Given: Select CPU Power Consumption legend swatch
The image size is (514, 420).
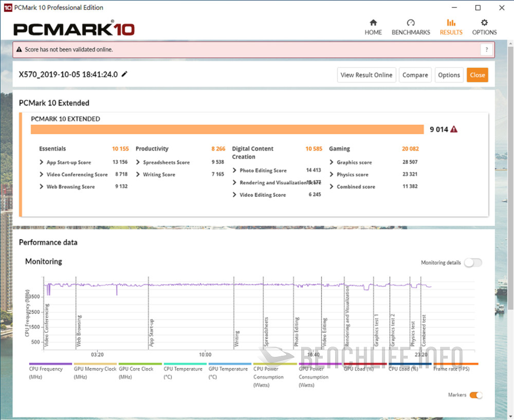Looking at the screenshot, I should pyautogui.click(x=274, y=364).
